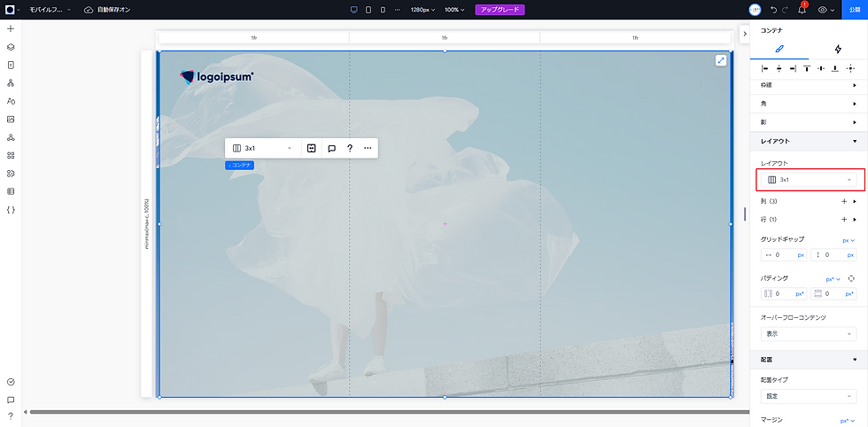Image resolution: width=868 pixels, height=427 pixels.
Task: Open more actions ellipsis in floating toolbar
Action: [368, 149]
